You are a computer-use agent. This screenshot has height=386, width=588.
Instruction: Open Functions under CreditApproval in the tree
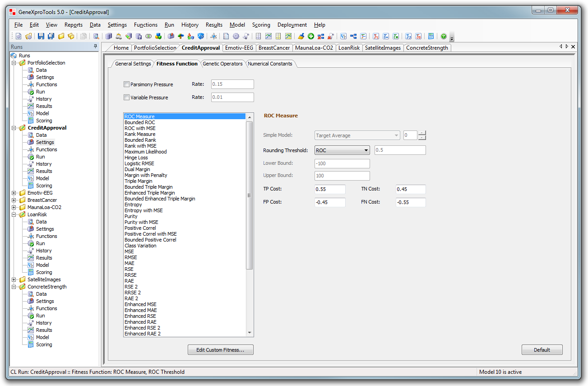46,149
